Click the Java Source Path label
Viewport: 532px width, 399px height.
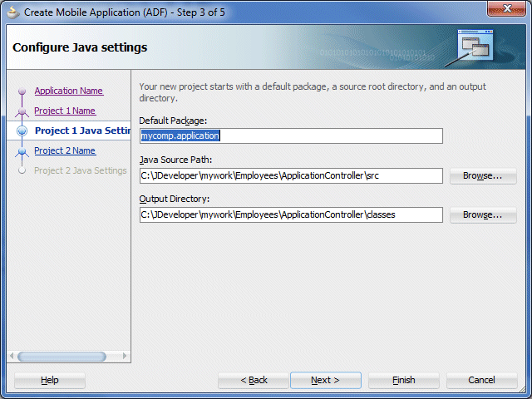[175, 160]
